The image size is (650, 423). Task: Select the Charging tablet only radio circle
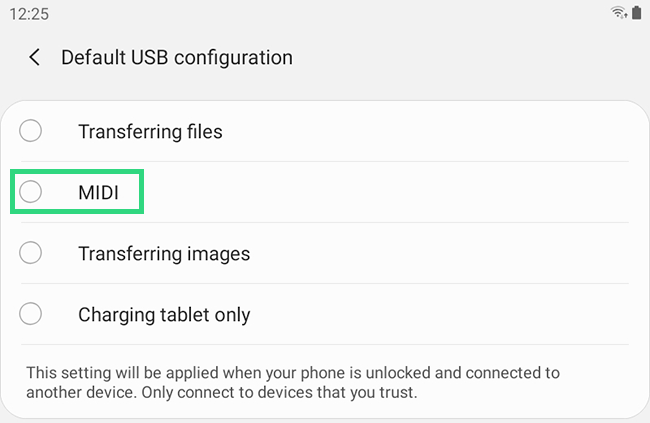[x=31, y=314]
